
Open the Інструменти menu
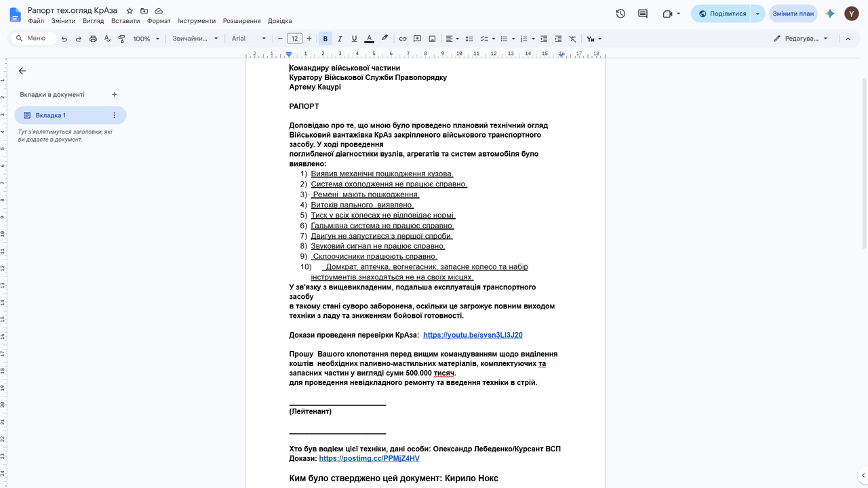click(x=197, y=21)
